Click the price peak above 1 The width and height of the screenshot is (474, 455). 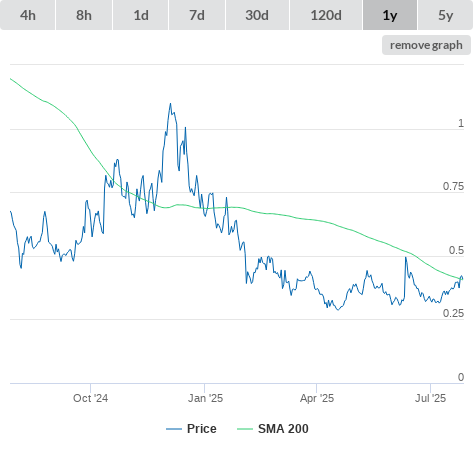coord(171,104)
